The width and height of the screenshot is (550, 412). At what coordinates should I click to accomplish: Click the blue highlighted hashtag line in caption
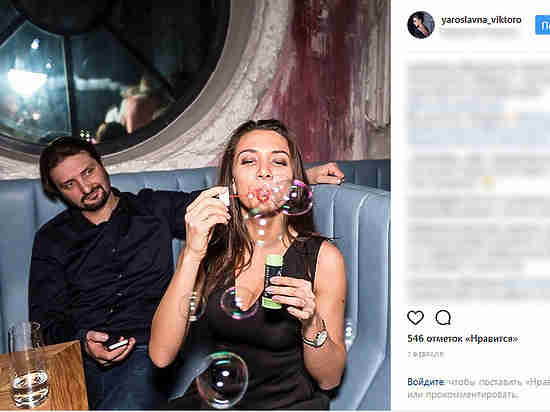point(478,136)
